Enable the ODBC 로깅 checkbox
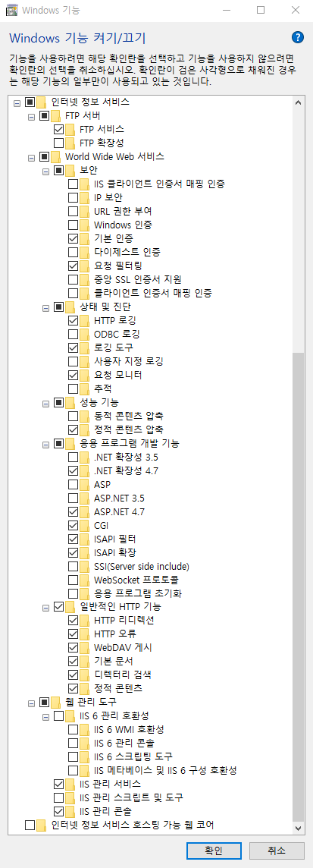This screenshot has width=313, height=868. 73,334
